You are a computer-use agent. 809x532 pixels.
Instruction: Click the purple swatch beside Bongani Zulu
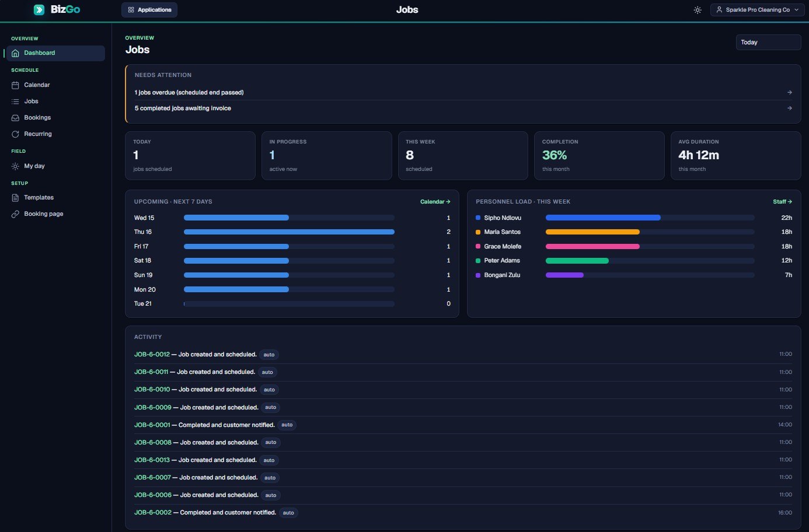478,275
